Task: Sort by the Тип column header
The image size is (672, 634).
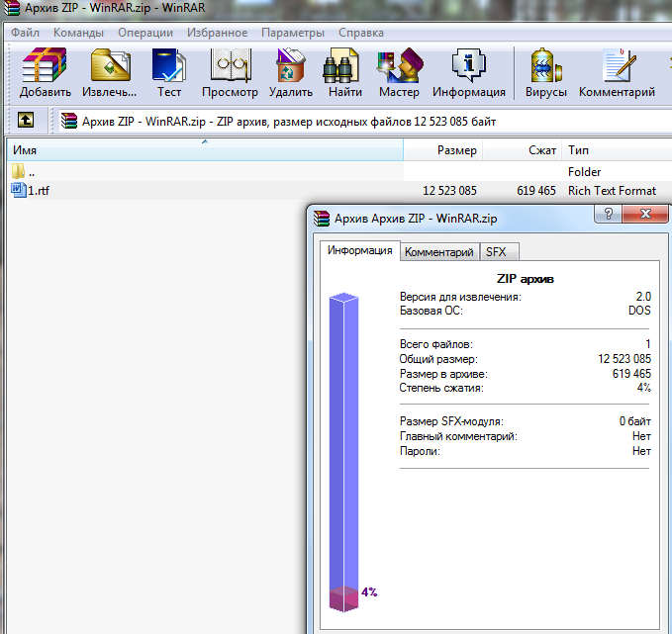Action: coord(617,150)
